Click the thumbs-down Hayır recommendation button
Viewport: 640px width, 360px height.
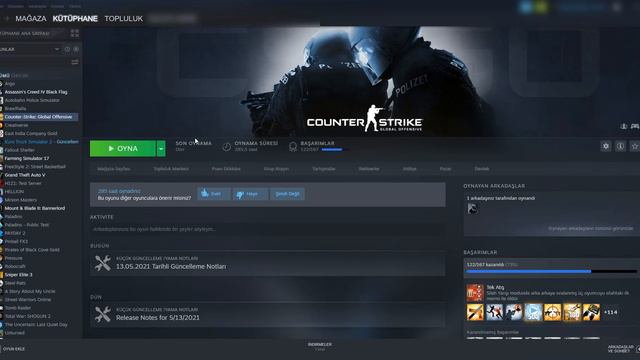(250, 194)
